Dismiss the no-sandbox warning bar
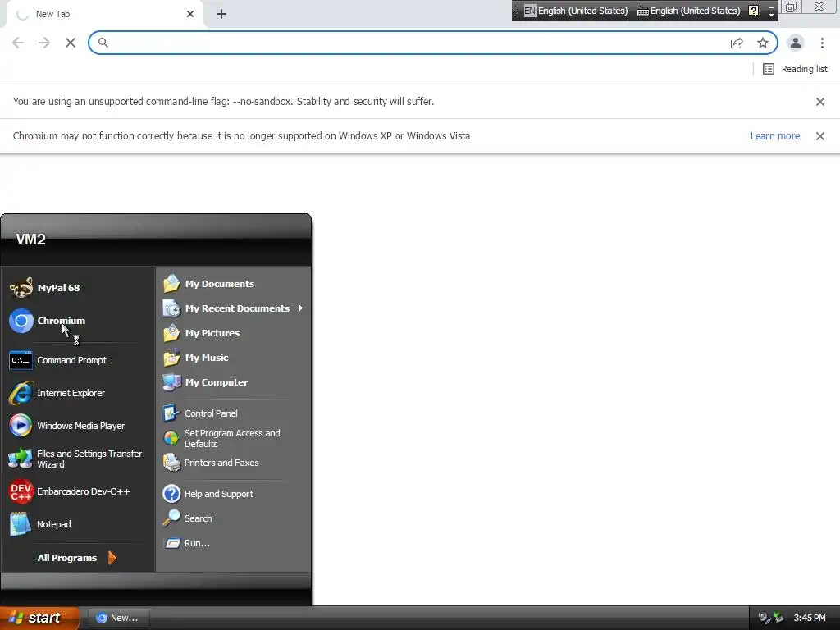The image size is (840, 630). pos(820,102)
